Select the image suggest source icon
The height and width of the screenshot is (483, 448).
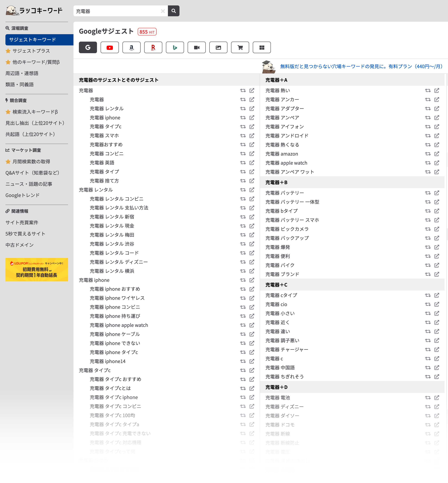pyautogui.click(x=218, y=48)
